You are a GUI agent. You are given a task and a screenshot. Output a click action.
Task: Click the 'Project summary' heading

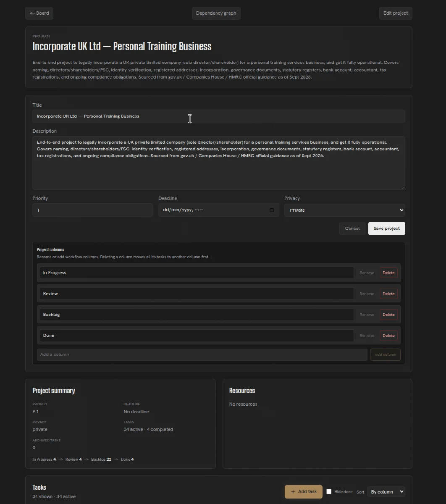(54, 391)
